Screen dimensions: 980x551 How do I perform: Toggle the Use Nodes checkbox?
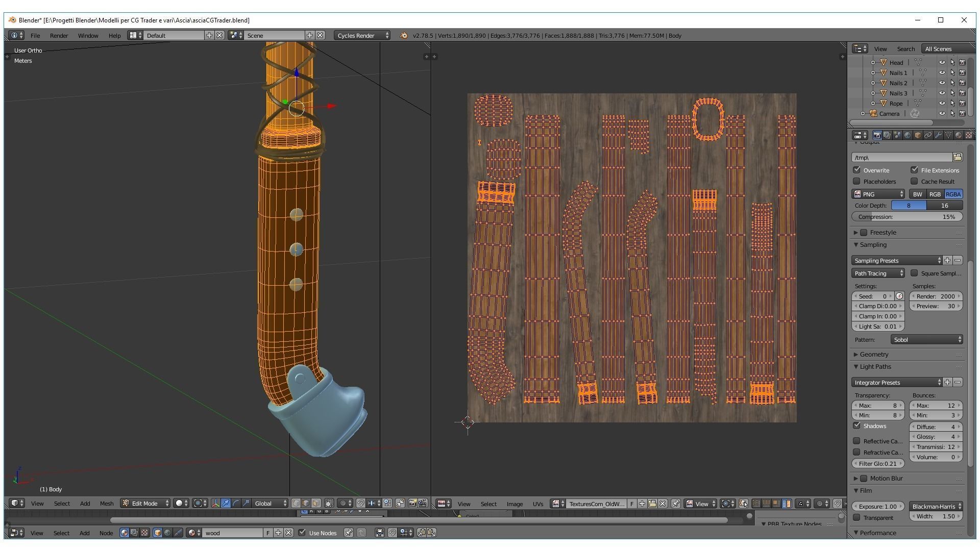point(302,533)
